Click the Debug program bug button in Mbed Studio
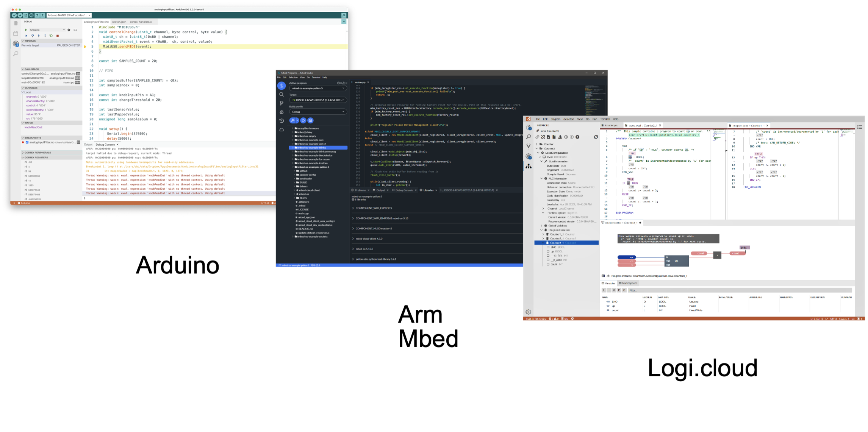The image size is (868, 432). [x=310, y=120]
